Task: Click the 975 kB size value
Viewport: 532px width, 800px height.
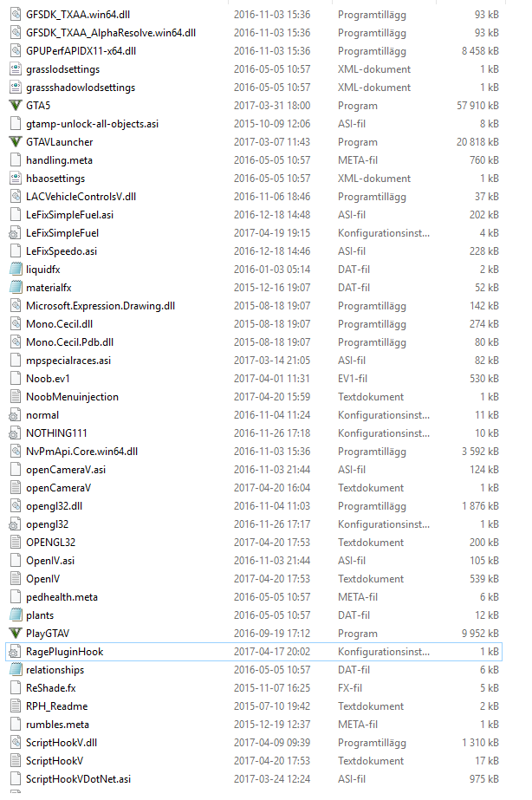Action: click(484, 779)
